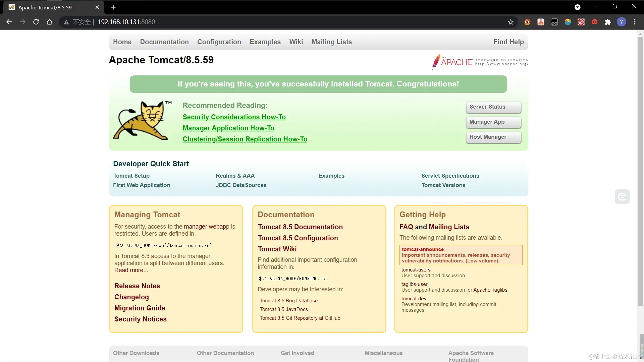Click the Apache Software Foundation logo

(480, 62)
